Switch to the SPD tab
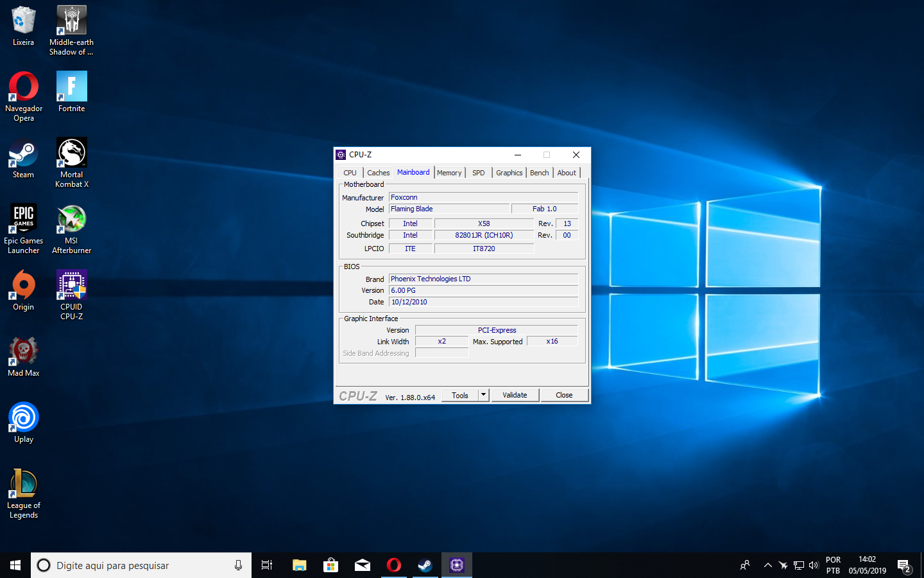This screenshot has width=924, height=578. (x=479, y=173)
